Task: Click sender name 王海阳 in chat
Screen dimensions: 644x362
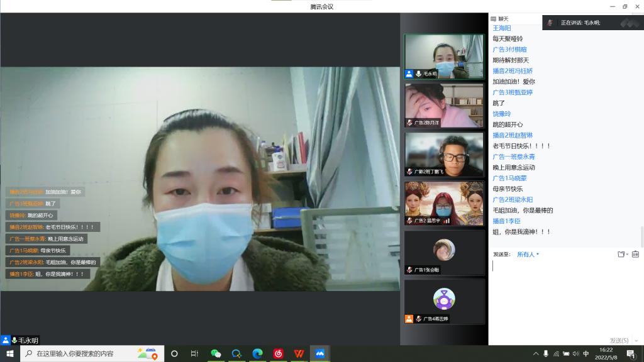Action: pos(501,28)
